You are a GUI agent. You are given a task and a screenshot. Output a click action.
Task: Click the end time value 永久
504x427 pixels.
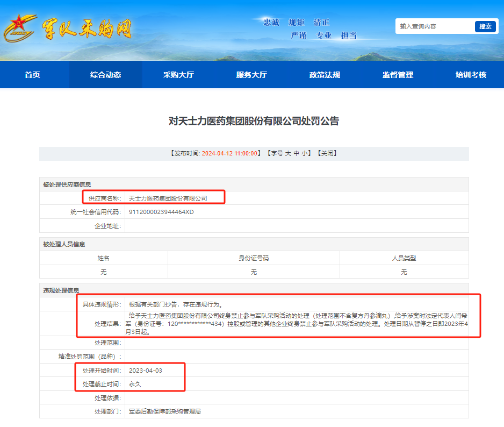[x=135, y=384]
